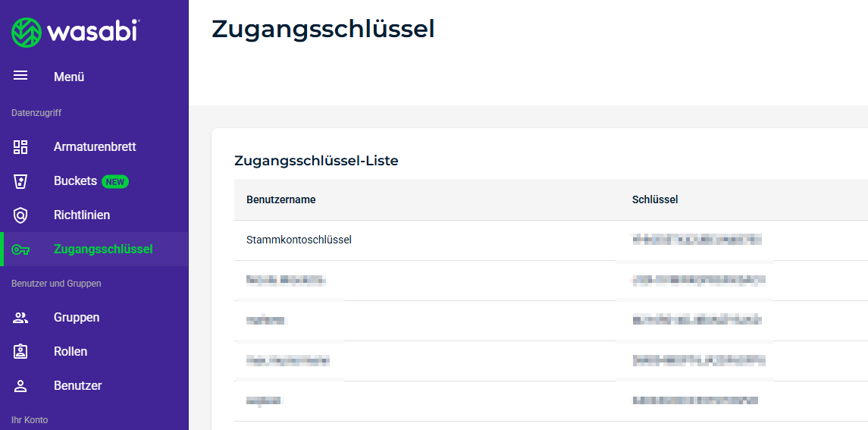This screenshot has height=430, width=868.
Task: Select the Stammkontoschlüssel row
Action: point(299,240)
